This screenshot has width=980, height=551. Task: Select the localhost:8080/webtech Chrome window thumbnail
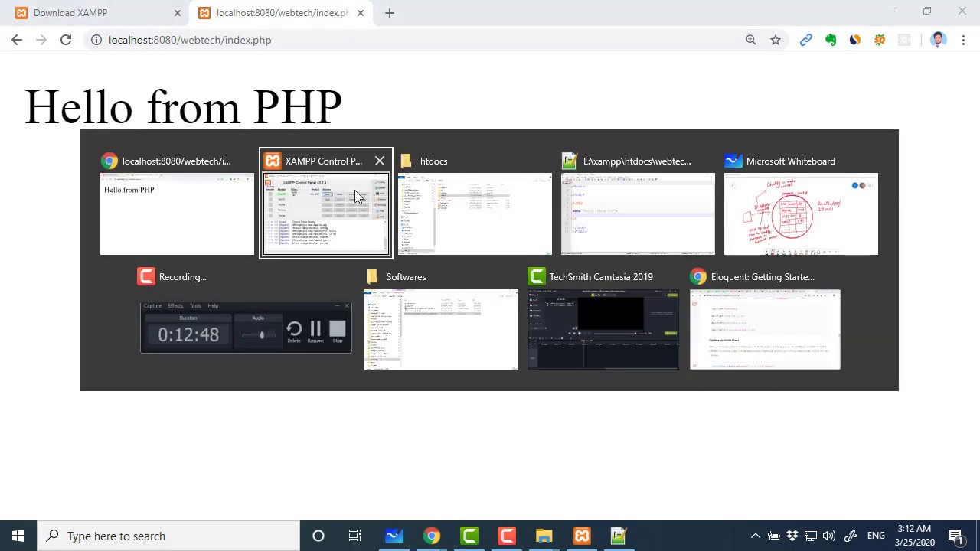point(177,214)
